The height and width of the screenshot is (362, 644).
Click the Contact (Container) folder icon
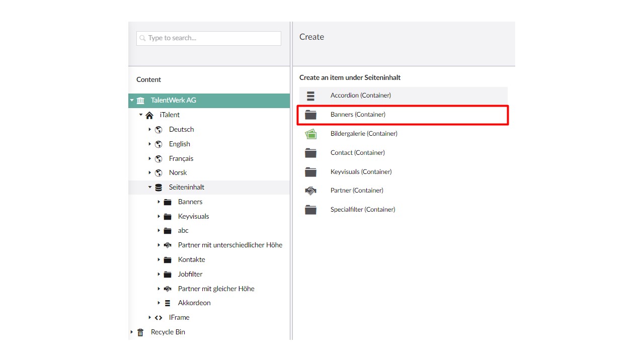pos(310,153)
